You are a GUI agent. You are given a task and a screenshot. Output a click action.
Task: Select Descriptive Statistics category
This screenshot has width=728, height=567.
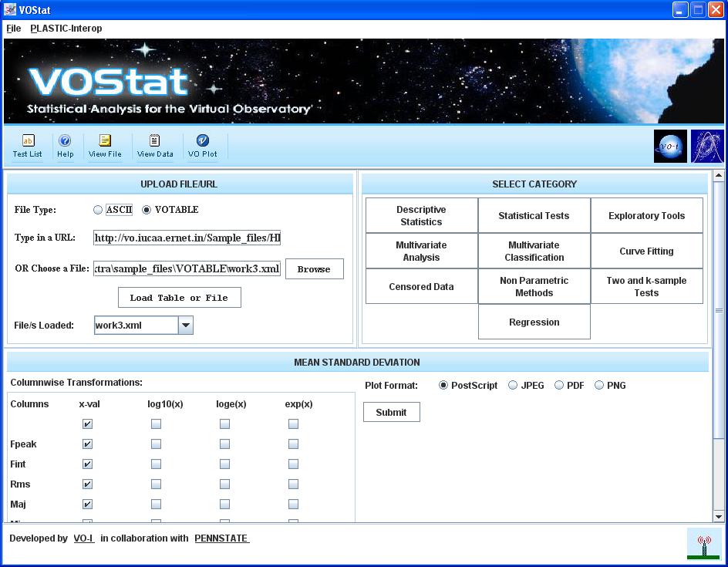click(x=422, y=215)
